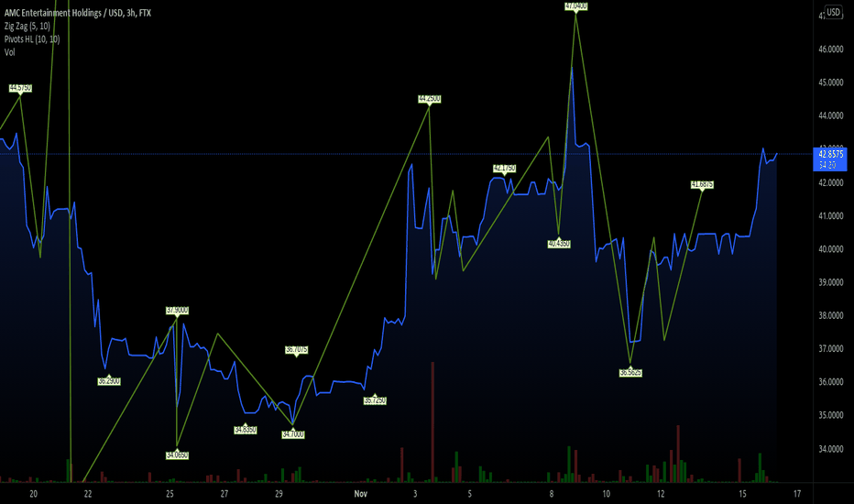Click date 5 on the time axis
Viewport: 854px width, 504px height.
pos(469,494)
